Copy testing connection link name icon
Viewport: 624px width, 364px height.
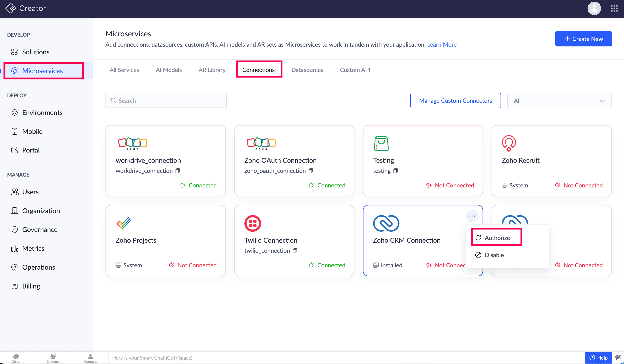[395, 171]
